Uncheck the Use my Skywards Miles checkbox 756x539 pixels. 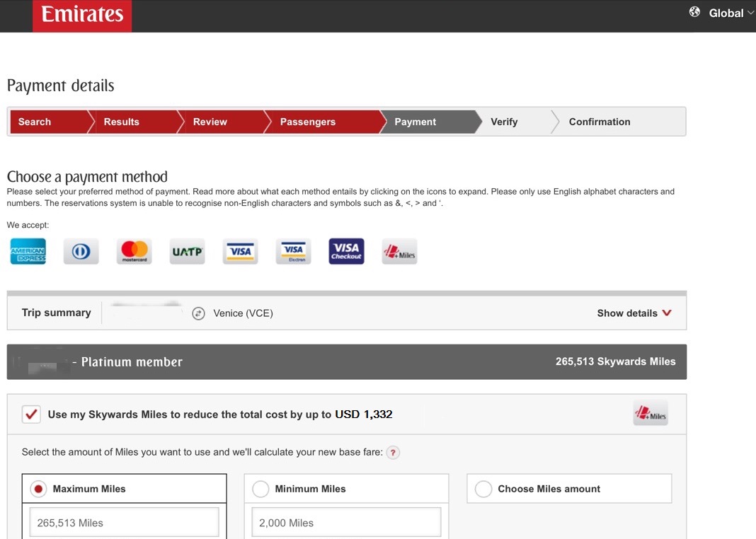(31, 415)
